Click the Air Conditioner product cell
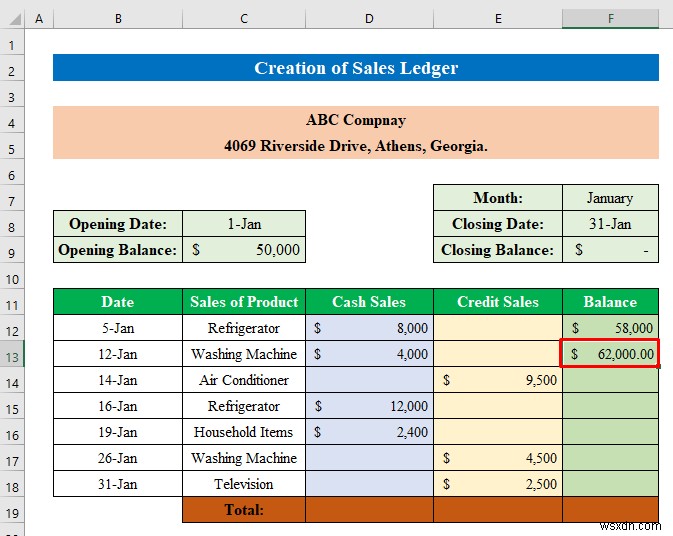Screen dimensions: 673x536 (244, 380)
